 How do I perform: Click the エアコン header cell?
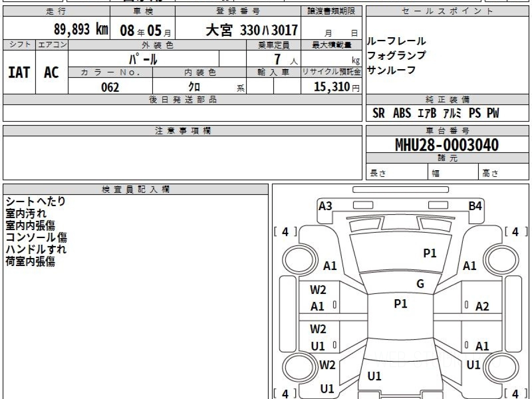52,45
